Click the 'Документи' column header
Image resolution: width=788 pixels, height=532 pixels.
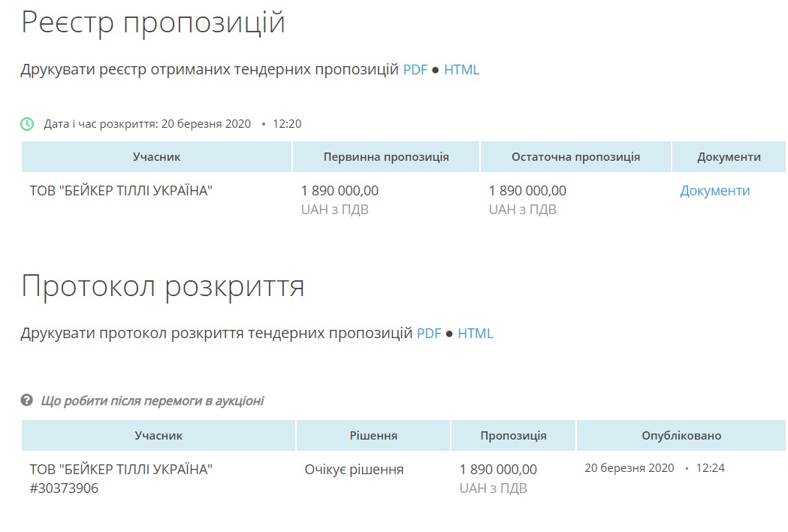pyautogui.click(x=729, y=157)
